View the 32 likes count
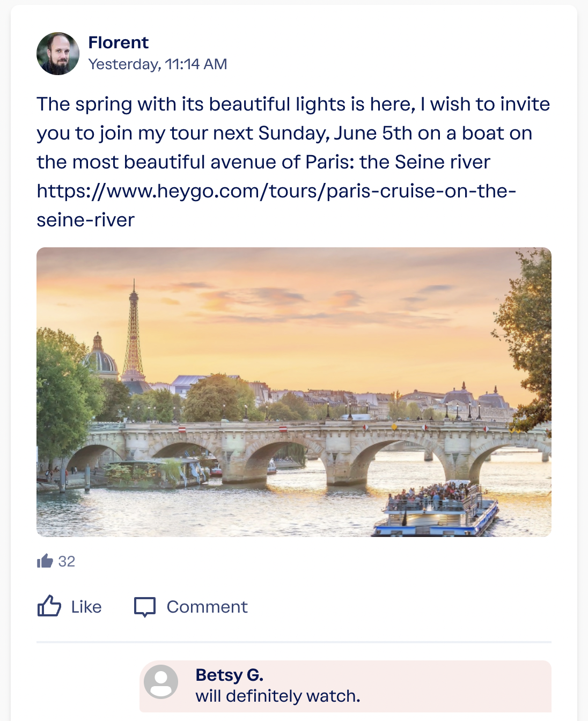This screenshot has width=588, height=721. (x=67, y=562)
